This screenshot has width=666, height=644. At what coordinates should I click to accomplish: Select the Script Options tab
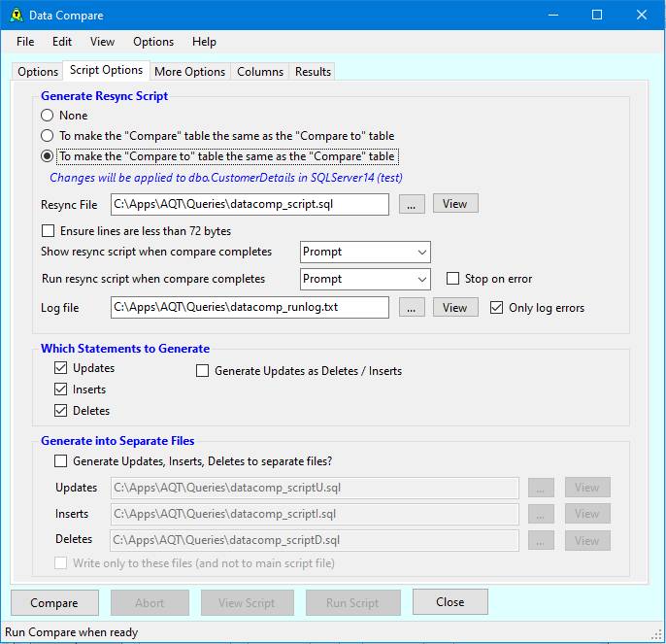(x=106, y=70)
